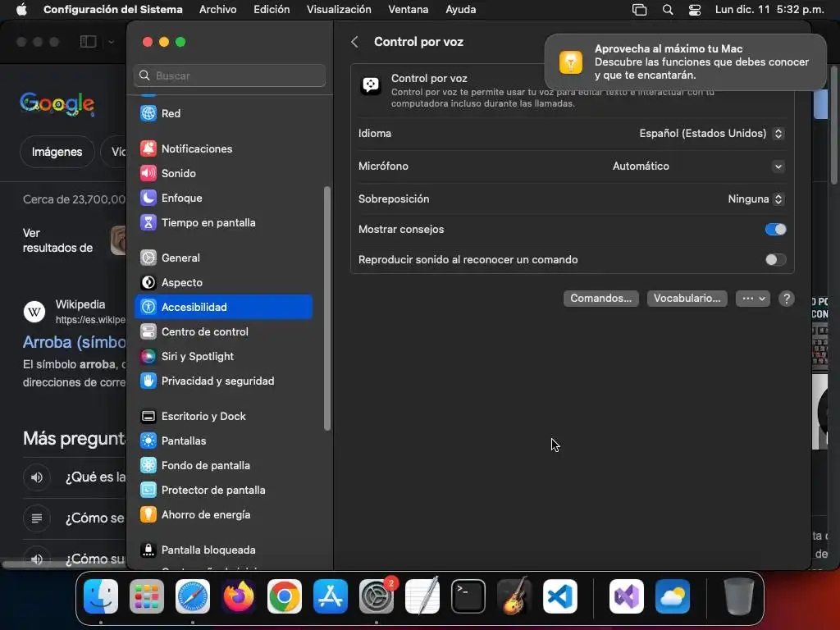Open Configuración del Sistema app menu
The width and height of the screenshot is (840, 630).
(112, 9)
